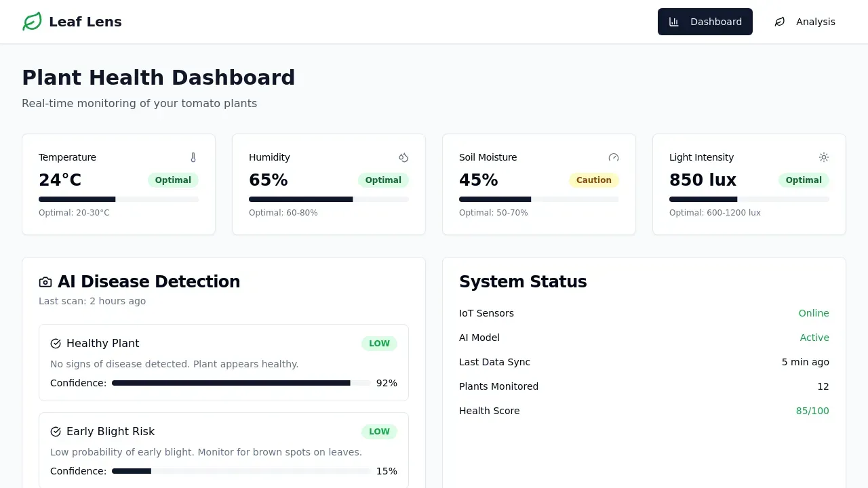Click the Leaf Lens leaf logo icon
The image size is (868, 488).
click(x=32, y=22)
